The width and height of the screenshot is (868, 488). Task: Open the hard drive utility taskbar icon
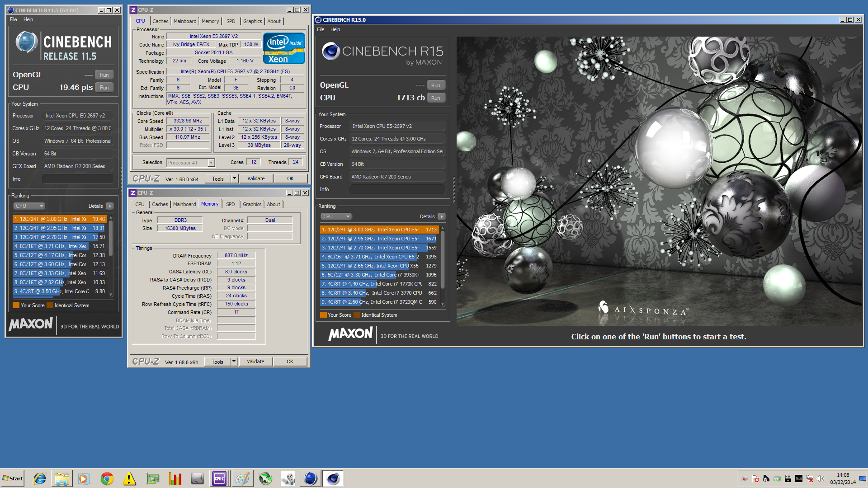198,479
